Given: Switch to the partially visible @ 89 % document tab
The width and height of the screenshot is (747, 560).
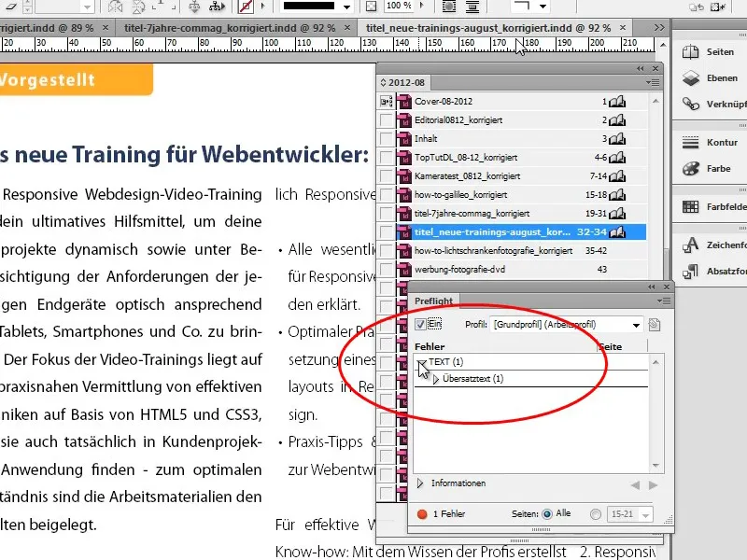Looking at the screenshot, I should point(47,28).
